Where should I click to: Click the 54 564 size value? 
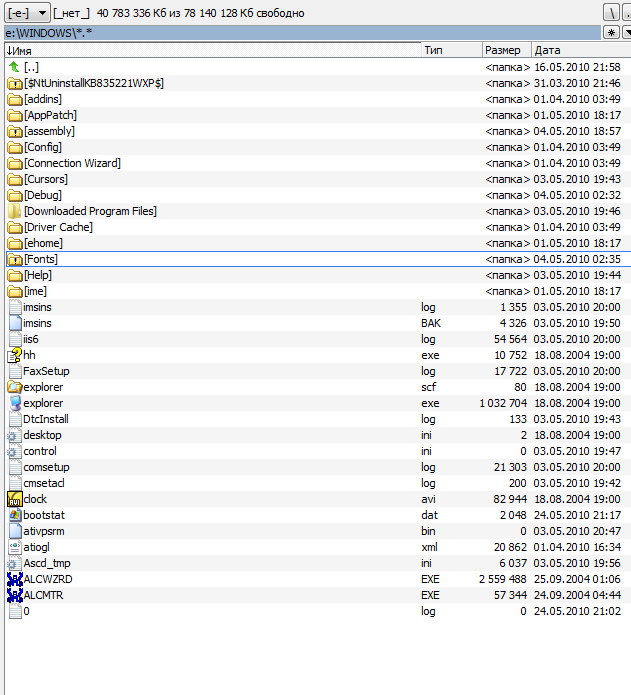pyautogui.click(x=510, y=339)
